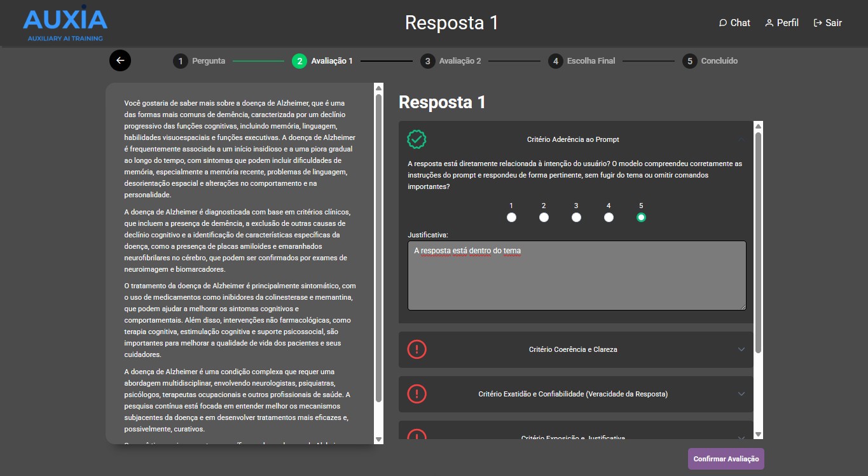The height and width of the screenshot is (476, 868).
Task: Click the paragraph starting 'O tratamento da doença'
Action: [x=240, y=320]
